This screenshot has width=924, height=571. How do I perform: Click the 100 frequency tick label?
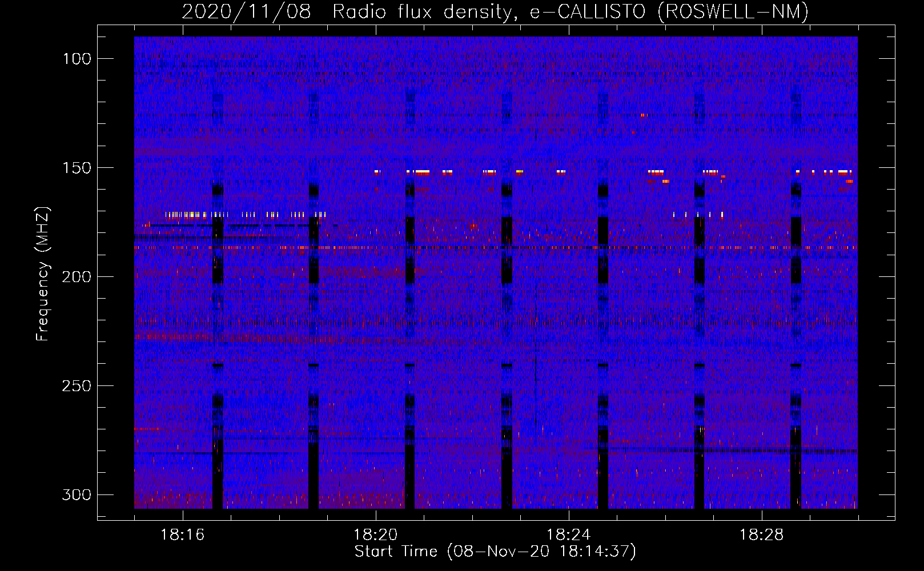tap(77, 59)
